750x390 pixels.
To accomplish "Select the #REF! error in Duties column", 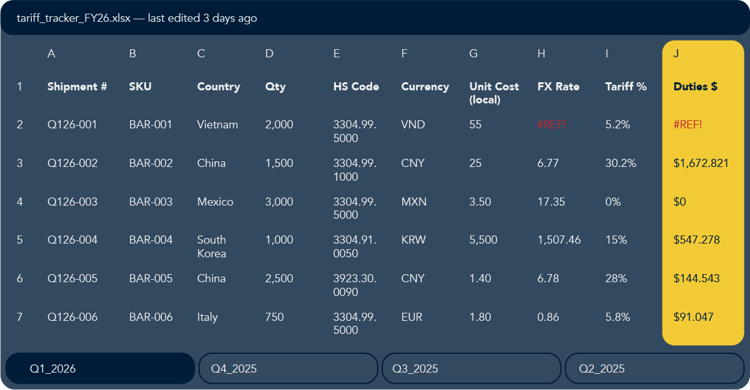I will pos(687,124).
